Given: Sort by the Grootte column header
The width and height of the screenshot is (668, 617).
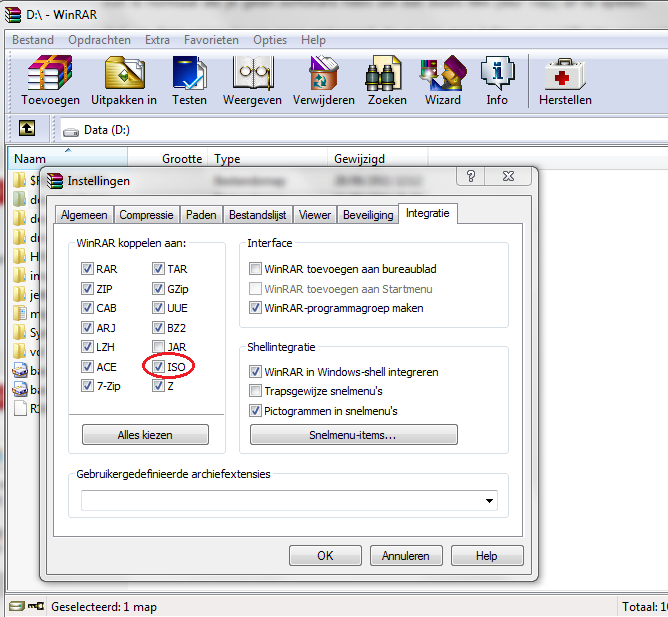Looking at the screenshot, I should click(x=167, y=159).
